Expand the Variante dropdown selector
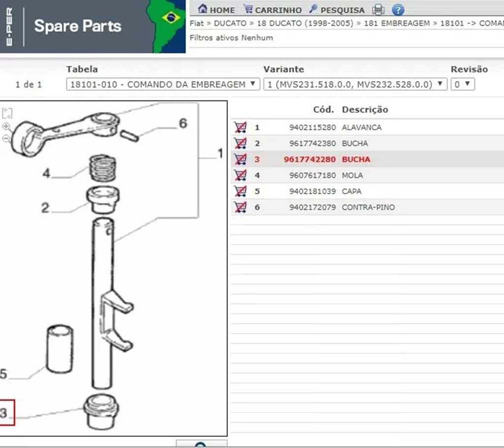Screen dimensions: 504x448 pyautogui.click(x=355, y=84)
